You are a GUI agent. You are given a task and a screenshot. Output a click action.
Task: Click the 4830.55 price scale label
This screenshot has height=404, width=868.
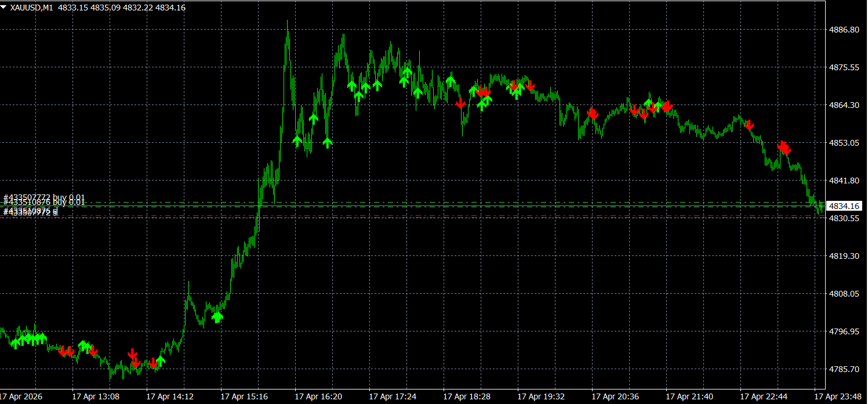(844, 218)
